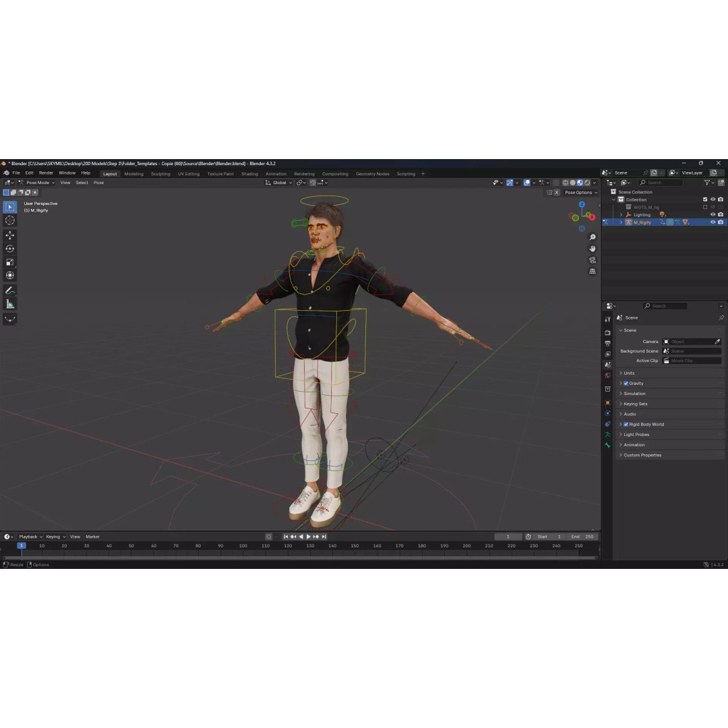Toggle camera view button in viewport

point(593,260)
